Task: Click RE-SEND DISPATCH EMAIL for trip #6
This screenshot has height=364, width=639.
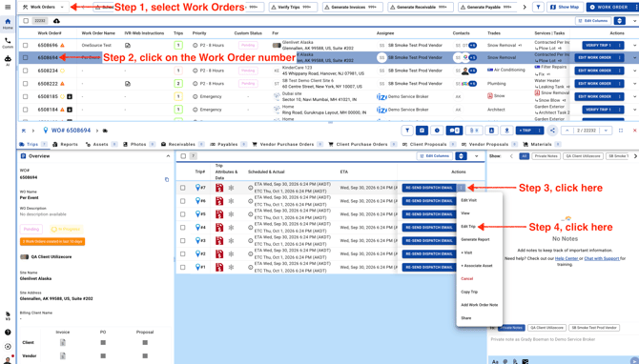Action: pyautogui.click(x=429, y=201)
